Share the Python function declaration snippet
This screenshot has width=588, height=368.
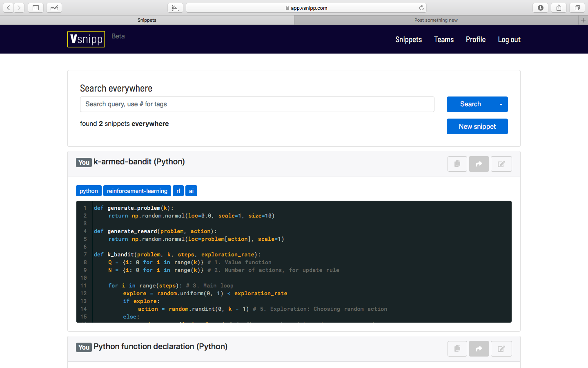479,349
